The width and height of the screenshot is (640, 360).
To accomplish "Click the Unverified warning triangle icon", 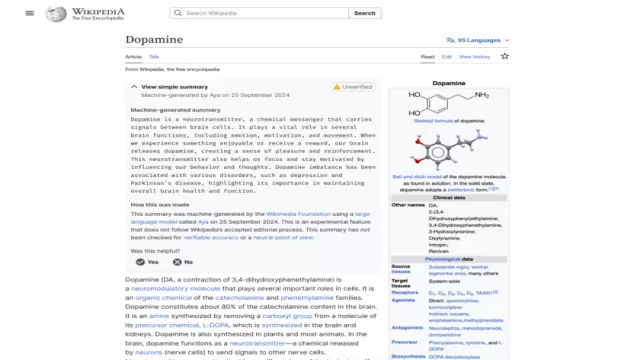I will click(337, 87).
